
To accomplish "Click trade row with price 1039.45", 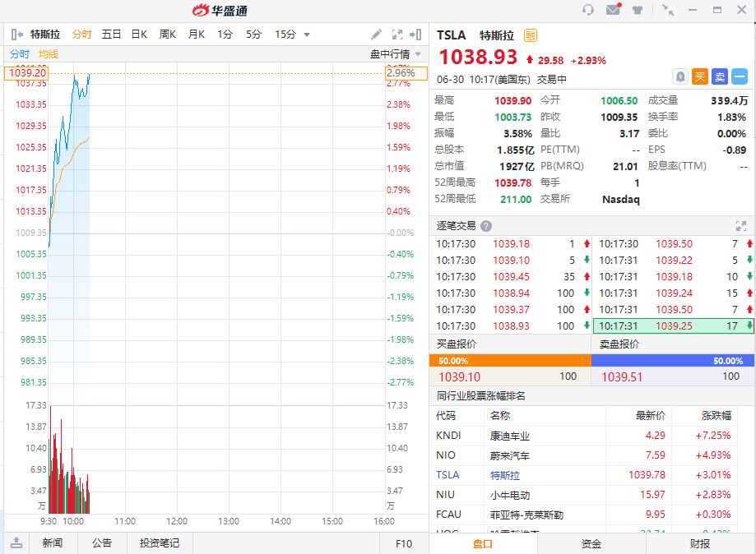I will click(511, 276).
